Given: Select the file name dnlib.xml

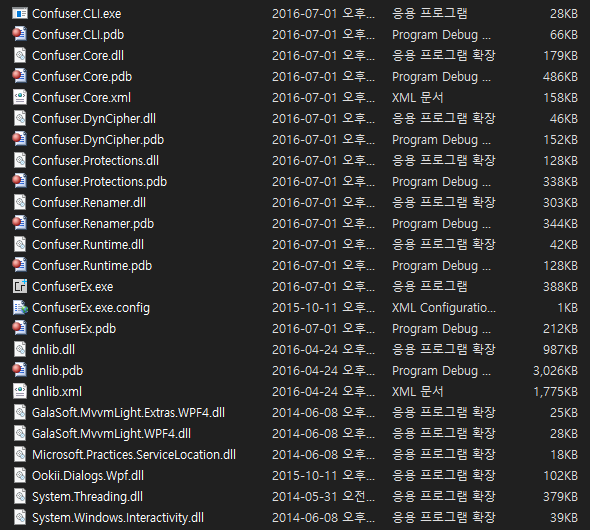Looking at the screenshot, I should [57, 392].
